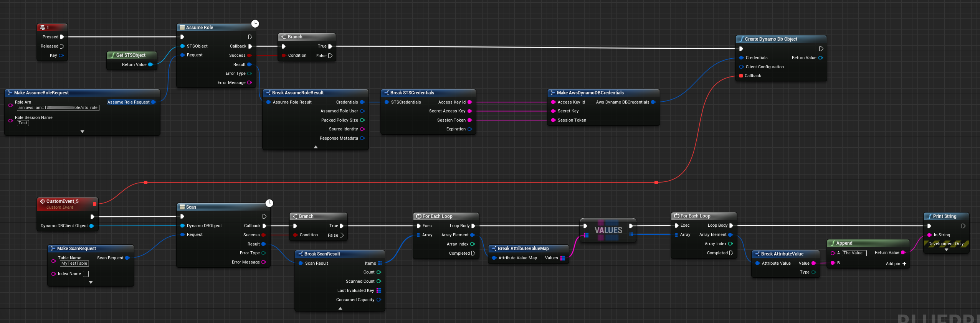Click the Scan node latent clock icon
This screenshot has height=323, width=980.
coord(269,203)
